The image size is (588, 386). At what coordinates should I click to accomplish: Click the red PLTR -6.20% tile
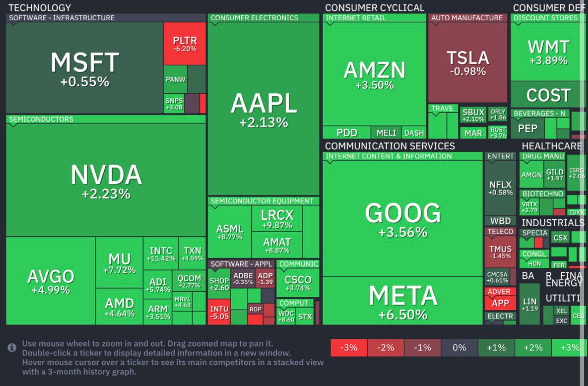coord(184,43)
